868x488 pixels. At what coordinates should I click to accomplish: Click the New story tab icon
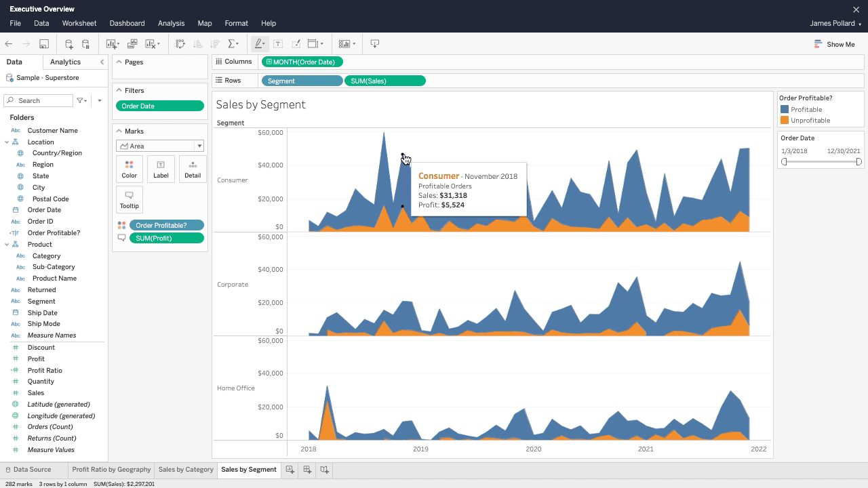(x=324, y=470)
